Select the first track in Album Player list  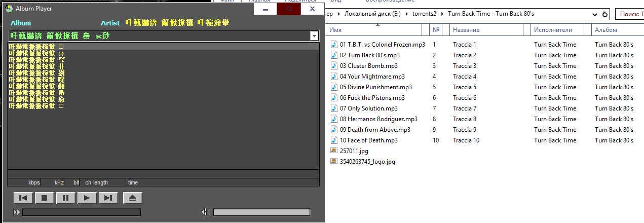click(164, 47)
